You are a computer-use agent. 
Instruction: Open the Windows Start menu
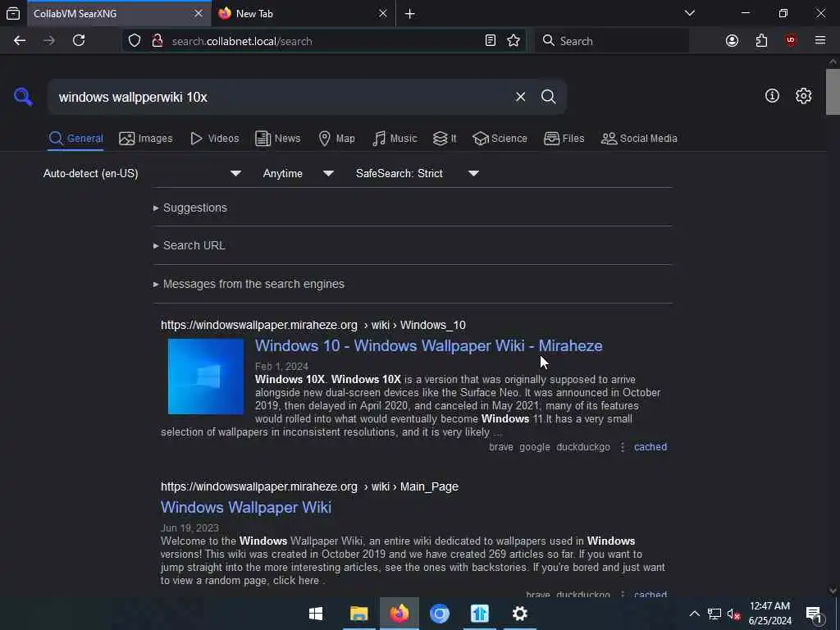316,614
